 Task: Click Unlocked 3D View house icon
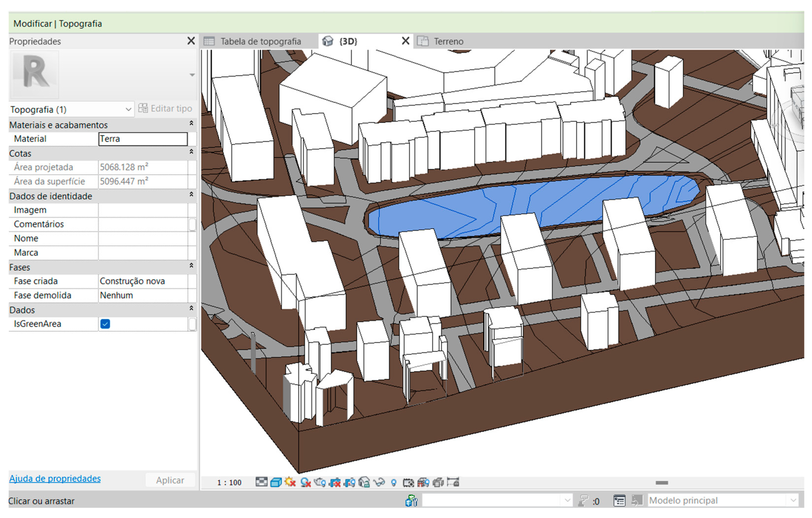tap(364, 482)
